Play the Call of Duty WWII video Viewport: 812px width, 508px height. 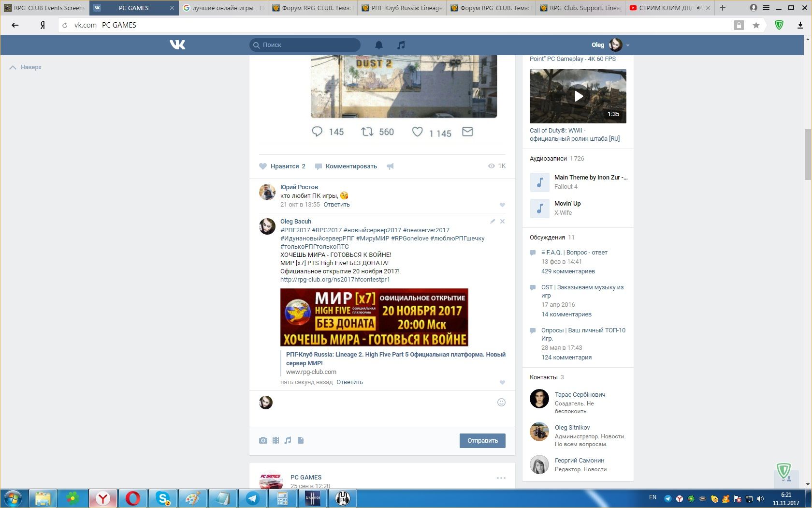click(x=578, y=96)
